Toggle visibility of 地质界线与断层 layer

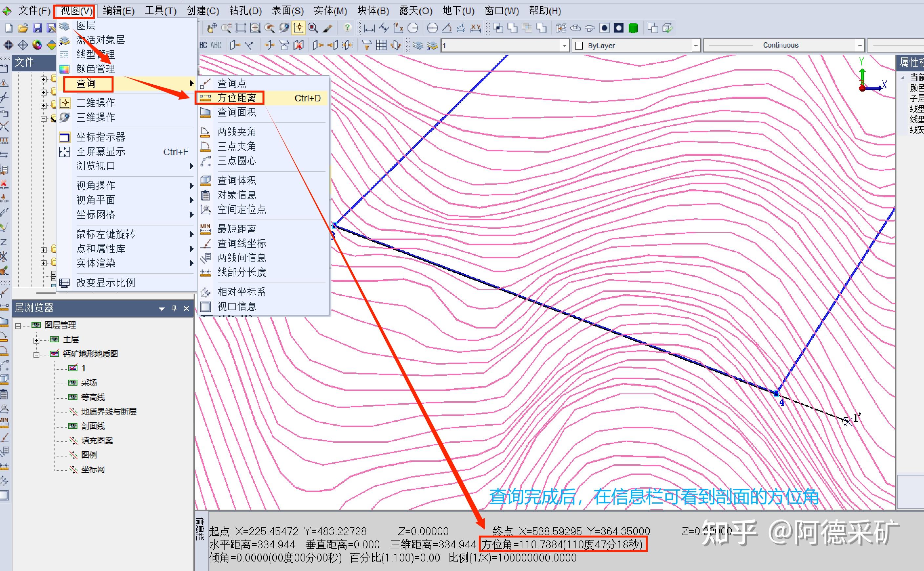click(x=73, y=412)
